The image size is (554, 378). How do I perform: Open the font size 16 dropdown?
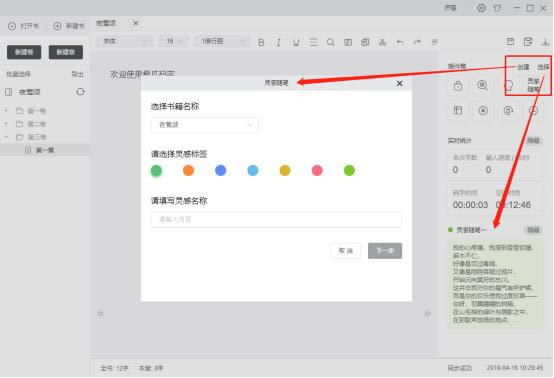[x=173, y=41]
